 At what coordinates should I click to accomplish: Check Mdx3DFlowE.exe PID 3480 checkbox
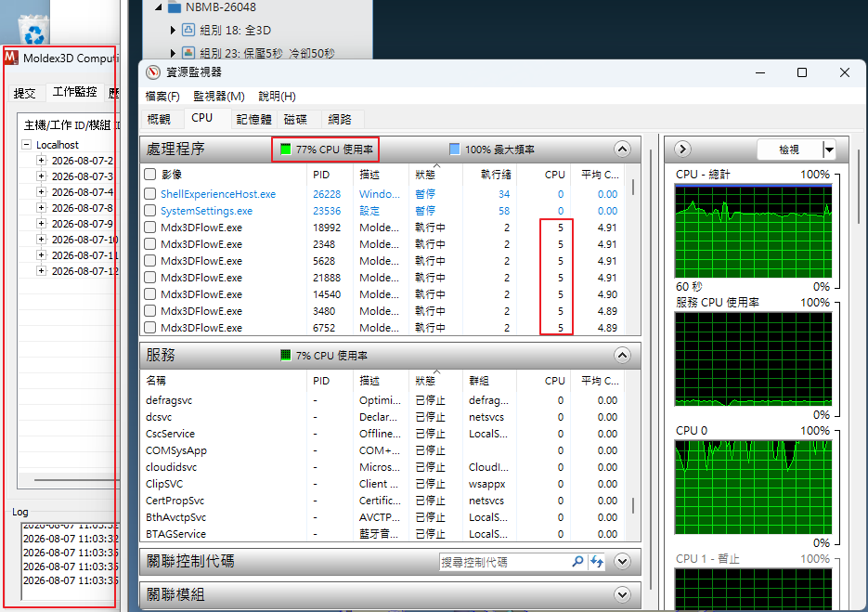(149, 311)
